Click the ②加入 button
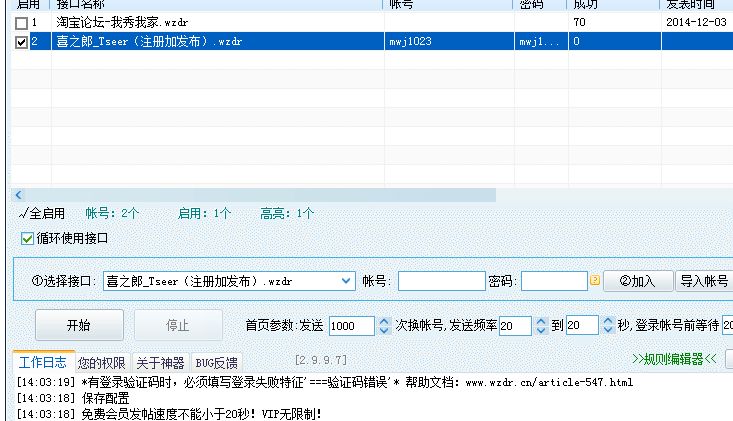 [637, 281]
